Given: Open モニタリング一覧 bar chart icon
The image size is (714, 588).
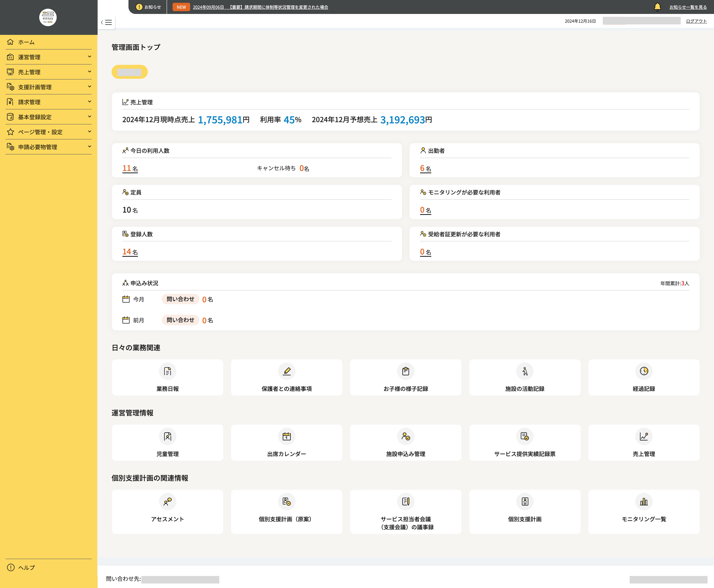Looking at the screenshot, I should point(644,501).
